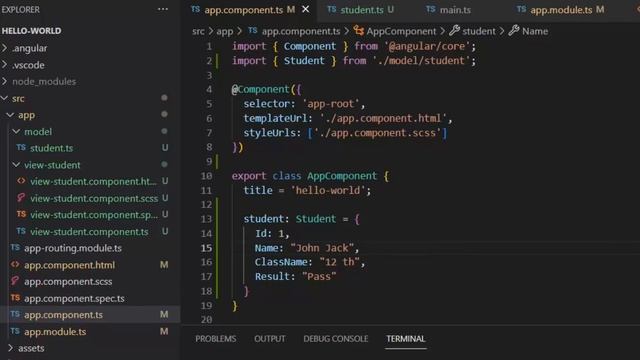Open app.component.html in Explorer
Screen dimensions: 640x360
[x=69, y=265]
